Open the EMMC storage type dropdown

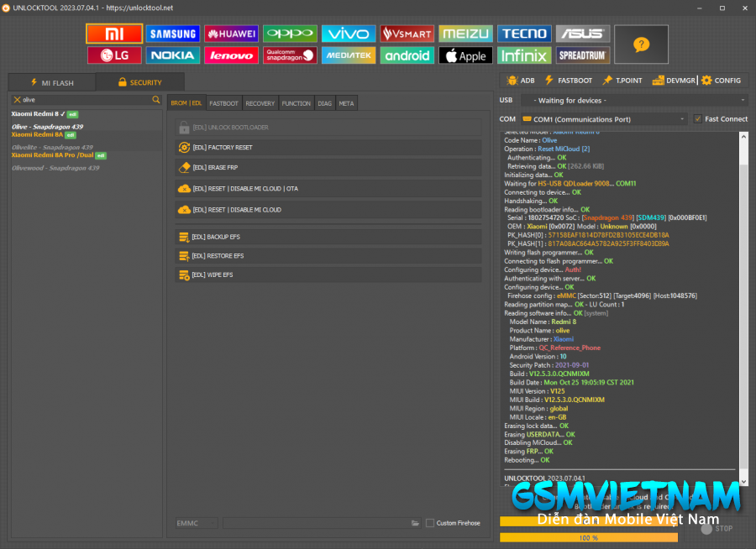click(x=197, y=523)
